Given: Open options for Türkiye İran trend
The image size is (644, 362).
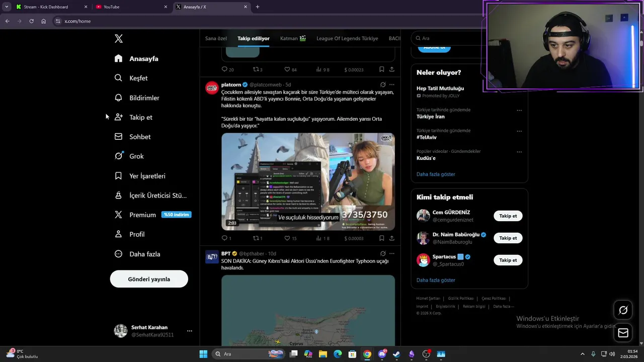Looking at the screenshot, I should tap(519, 110).
